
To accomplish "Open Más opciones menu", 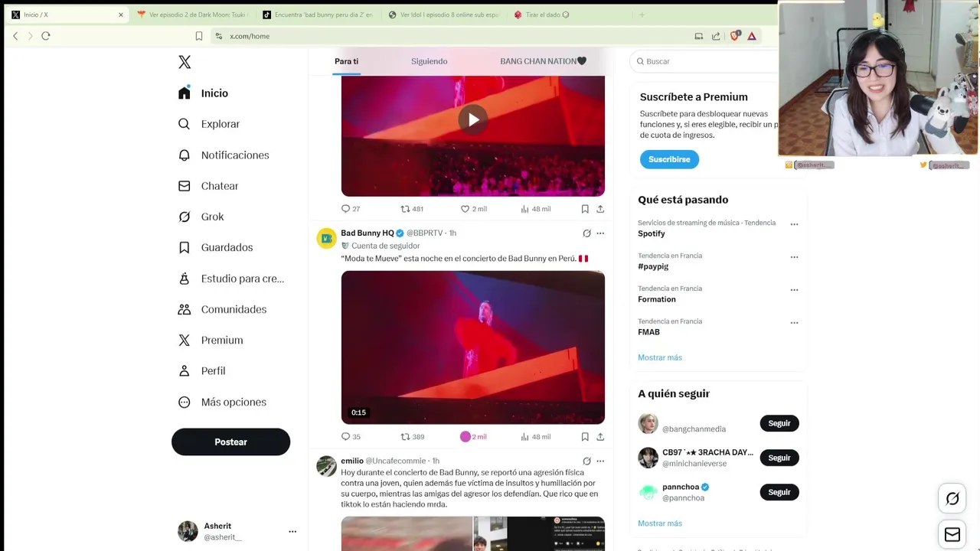I will tap(222, 402).
